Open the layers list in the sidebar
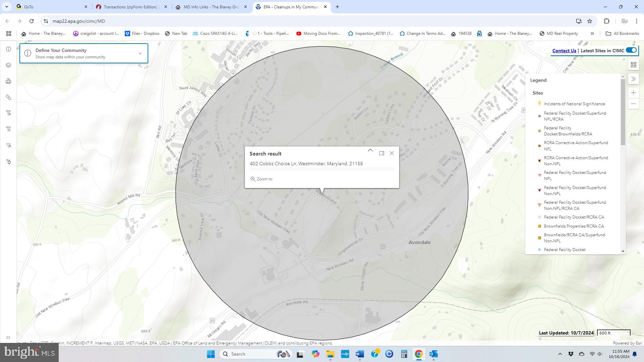 [8, 65]
